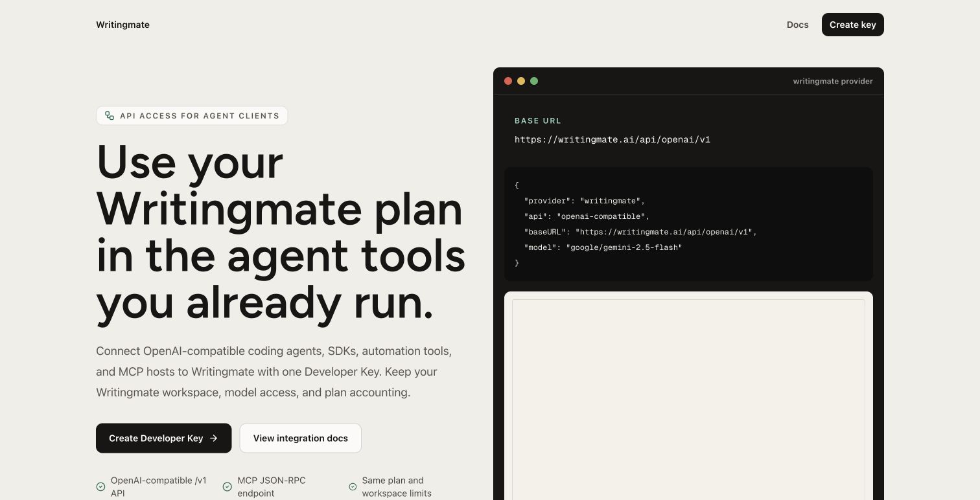Click the agent icon in the API access badge
The width and height of the screenshot is (980, 500).
pos(110,116)
